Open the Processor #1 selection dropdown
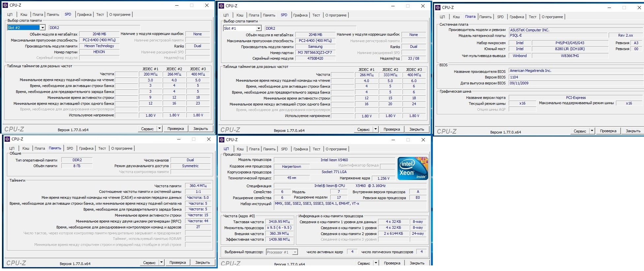Screen dimensions: 644x271 (x=295, y=252)
